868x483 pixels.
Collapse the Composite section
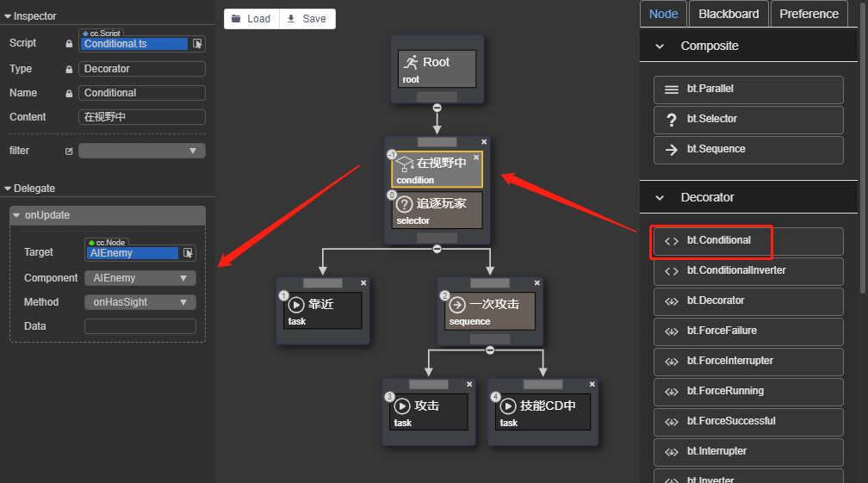coord(660,46)
